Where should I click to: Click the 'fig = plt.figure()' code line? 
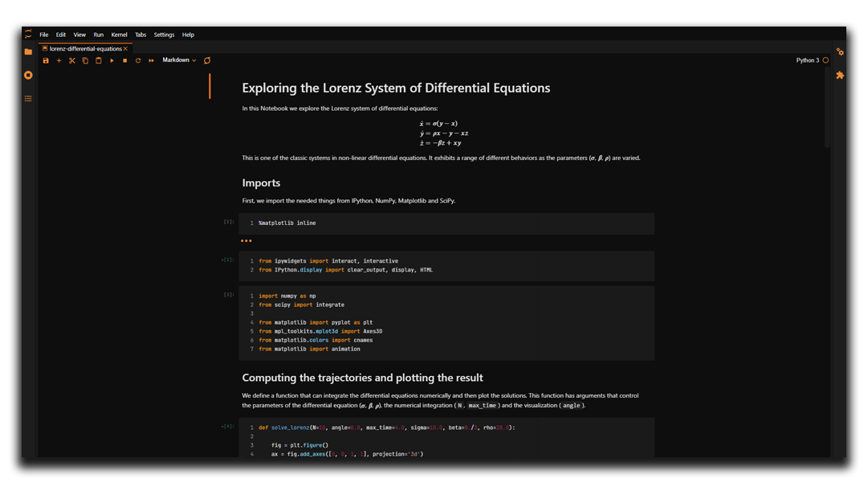tap(300, 445)
